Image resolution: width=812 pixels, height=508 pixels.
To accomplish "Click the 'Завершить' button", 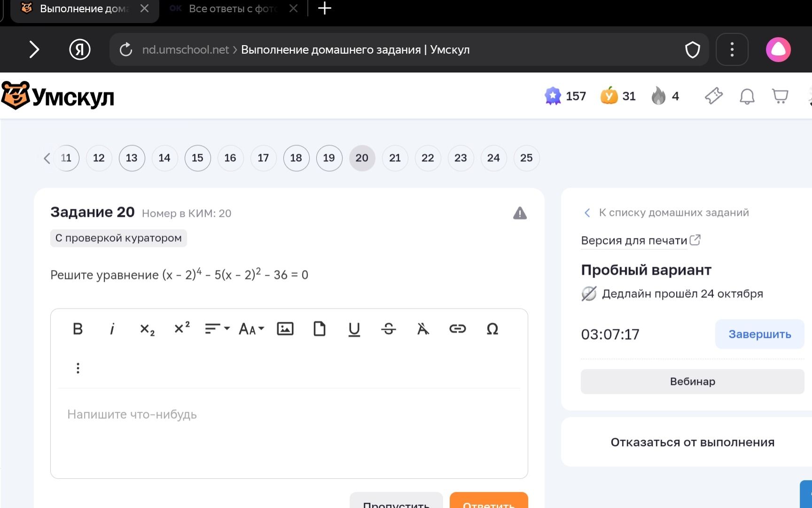I will 759,334.
